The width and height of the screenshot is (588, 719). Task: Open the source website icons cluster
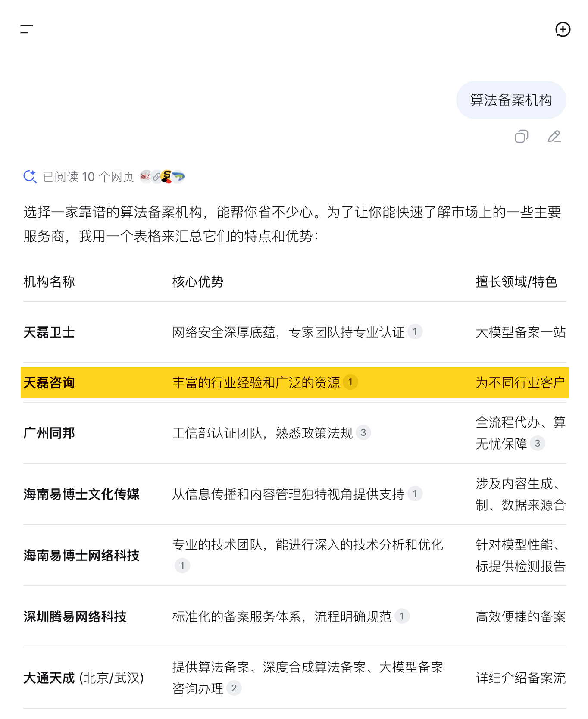click(x=163, y=176)
